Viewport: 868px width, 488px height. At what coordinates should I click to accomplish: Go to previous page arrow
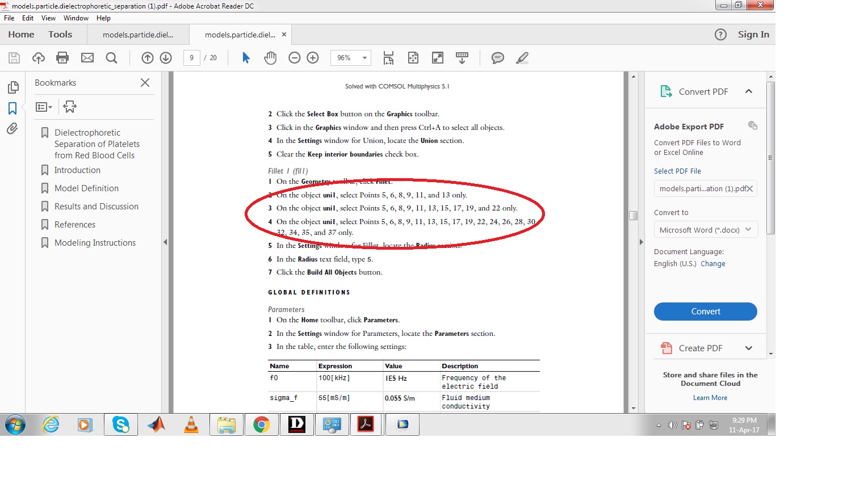tap(148, 58)
